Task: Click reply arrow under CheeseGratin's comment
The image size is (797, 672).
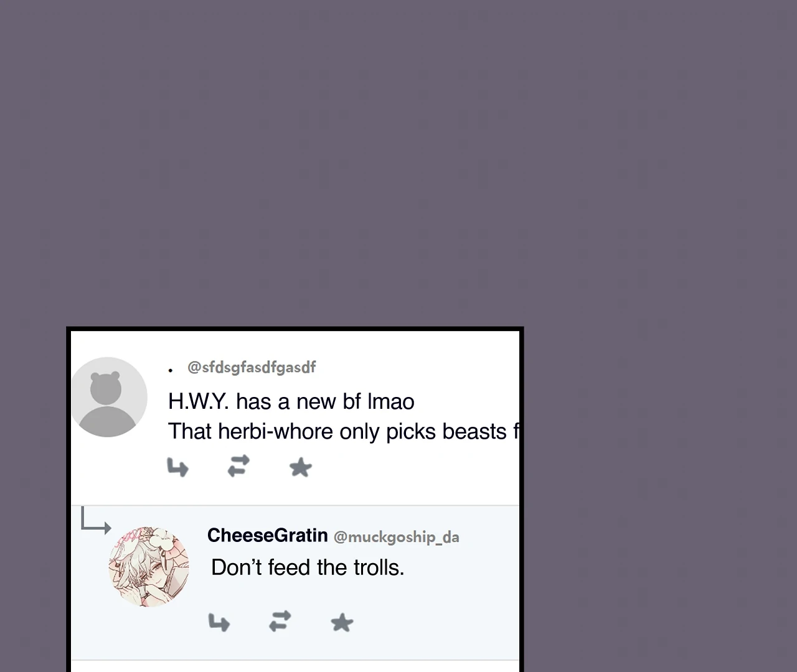Action: point(219,622)
